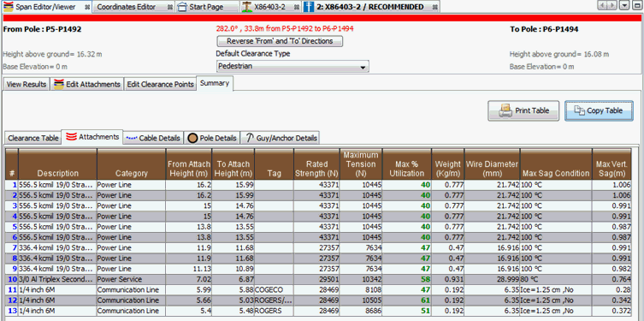The image size is (644, 321).
Task: Open the tab list dropdown arrow
Action: [624, 5]
